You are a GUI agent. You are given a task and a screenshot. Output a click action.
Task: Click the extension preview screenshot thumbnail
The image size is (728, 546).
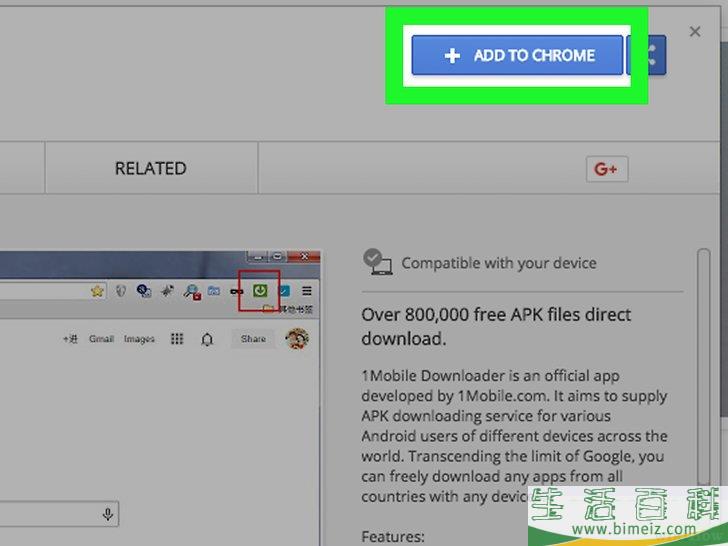coord(160,398)
